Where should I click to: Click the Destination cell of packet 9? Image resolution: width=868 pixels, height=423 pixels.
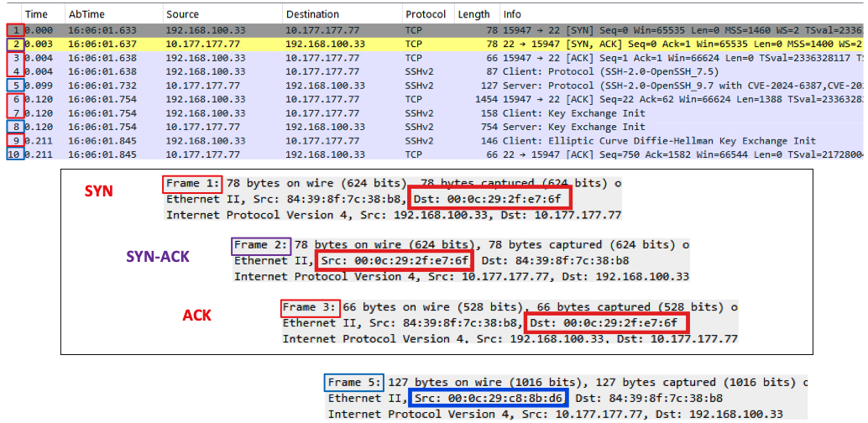click(x=322, y=141)
